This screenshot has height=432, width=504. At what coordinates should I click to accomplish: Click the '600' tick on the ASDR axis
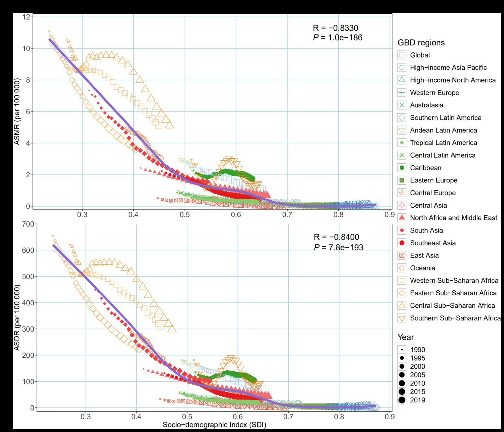point(28,250)
